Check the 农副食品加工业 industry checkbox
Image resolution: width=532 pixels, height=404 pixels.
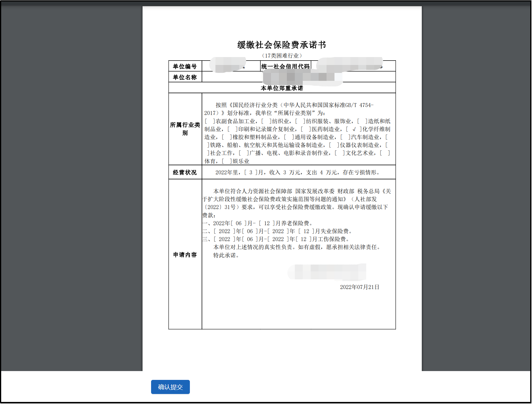(209, 121)
